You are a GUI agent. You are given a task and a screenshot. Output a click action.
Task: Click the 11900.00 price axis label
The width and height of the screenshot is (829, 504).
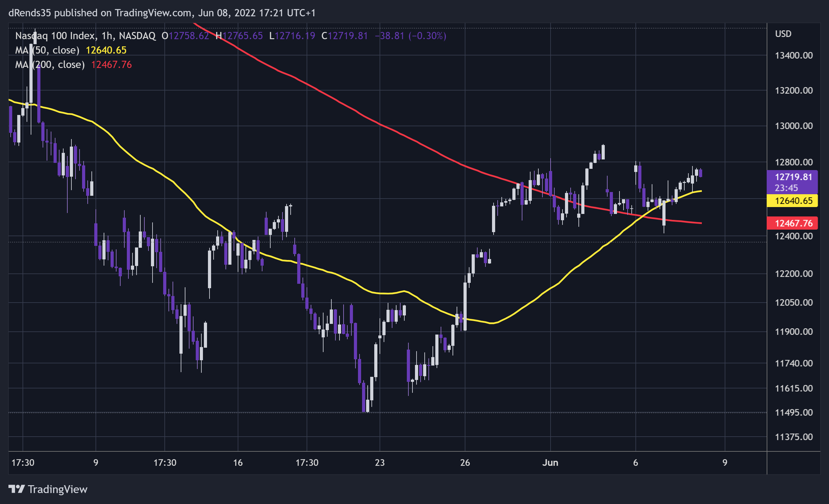[794, 332]
